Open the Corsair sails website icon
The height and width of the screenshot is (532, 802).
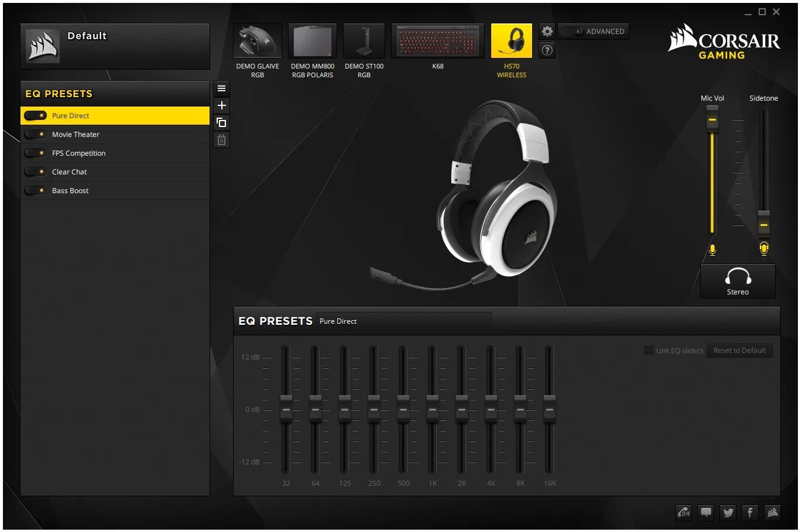pyautogui.click(x=773, y=513)
